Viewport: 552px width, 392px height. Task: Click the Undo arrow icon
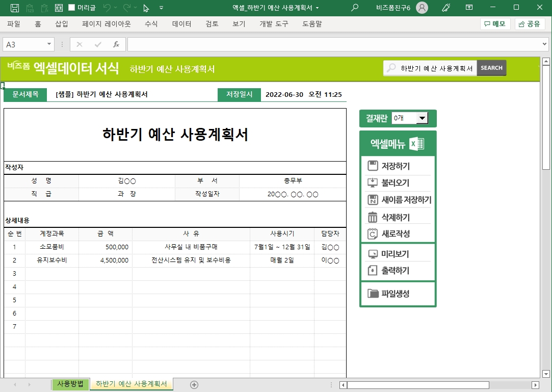tap(107, 8)
